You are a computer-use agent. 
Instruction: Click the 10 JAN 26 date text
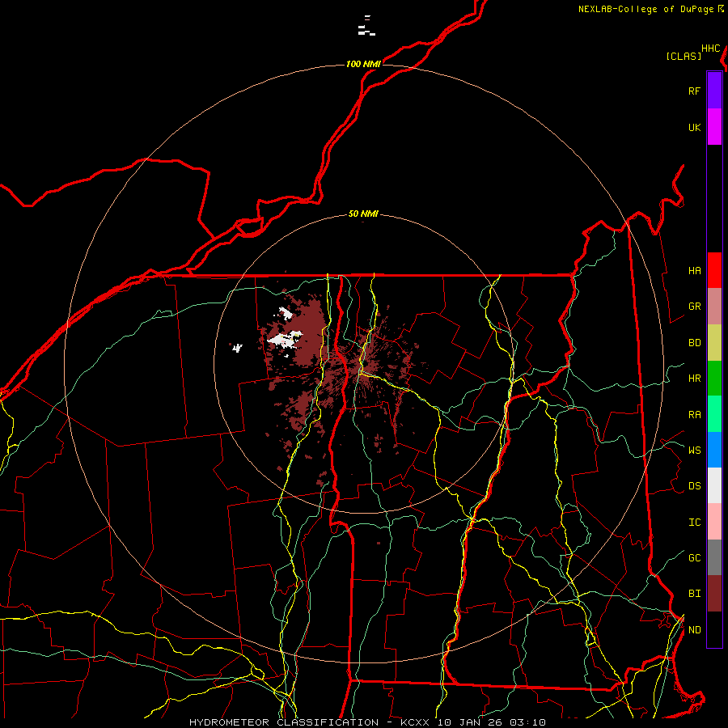pos(469,722)
